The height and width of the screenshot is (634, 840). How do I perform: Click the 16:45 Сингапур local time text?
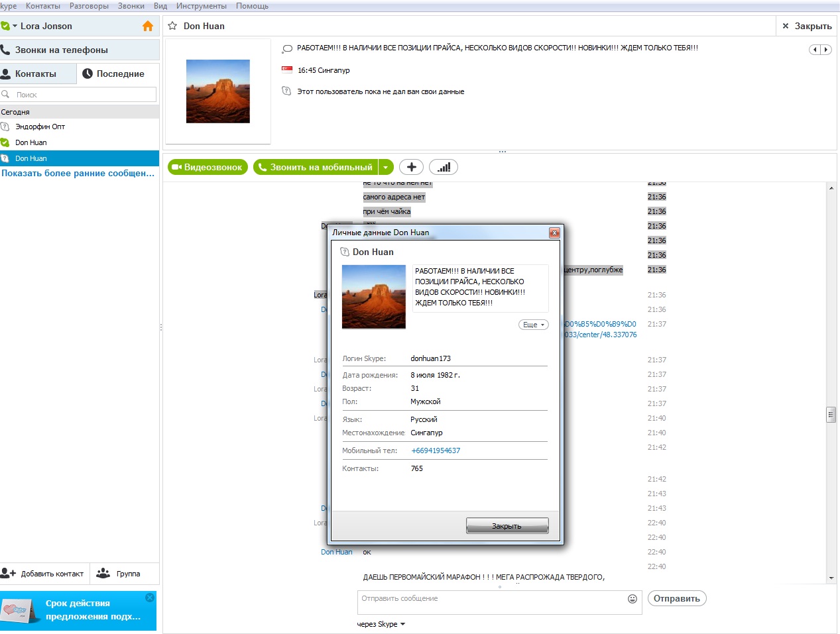pos(324,70)
